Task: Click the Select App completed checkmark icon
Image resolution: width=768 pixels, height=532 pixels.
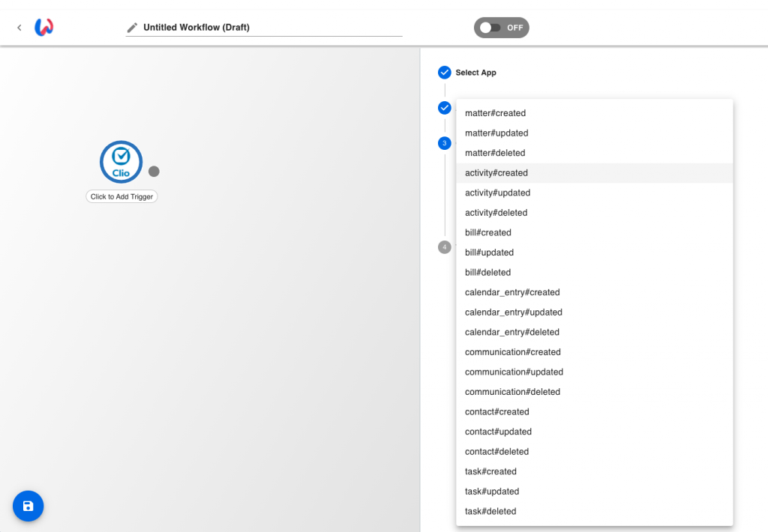Action: coord(444,73)
